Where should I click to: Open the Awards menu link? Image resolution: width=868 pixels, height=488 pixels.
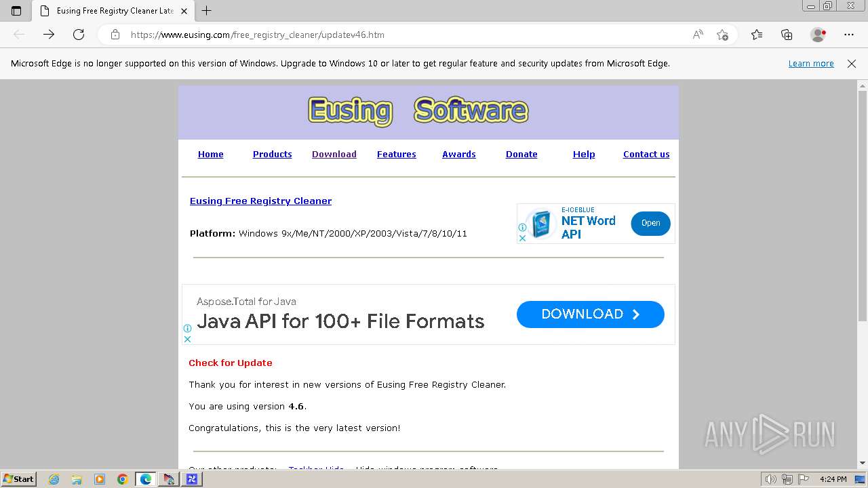459,155
